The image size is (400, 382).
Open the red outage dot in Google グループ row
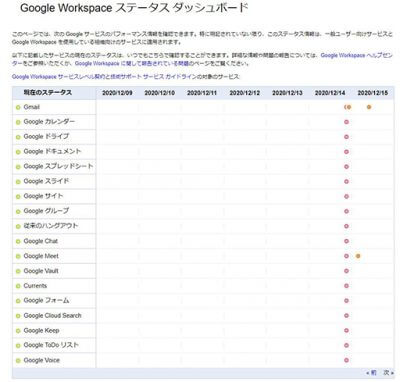[346, 211]
